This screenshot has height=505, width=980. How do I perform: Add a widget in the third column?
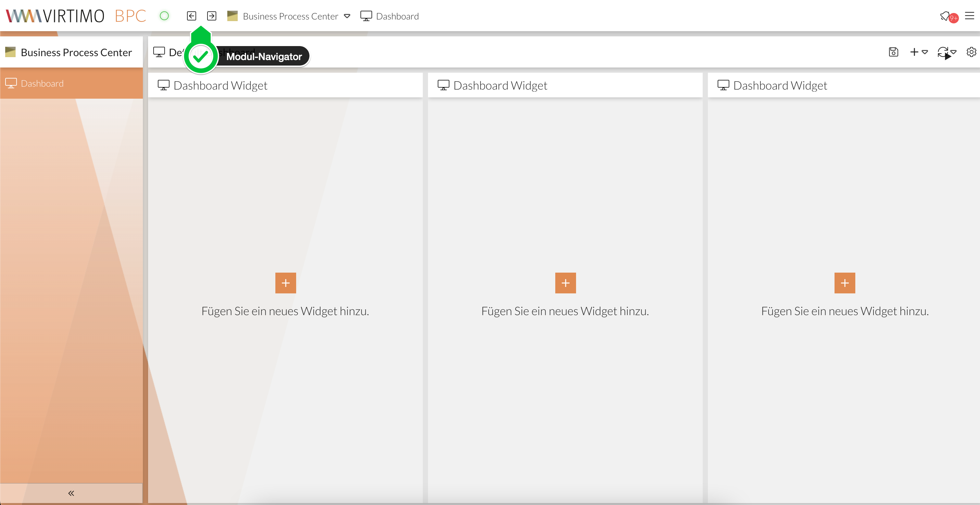[x=845, y=283]
